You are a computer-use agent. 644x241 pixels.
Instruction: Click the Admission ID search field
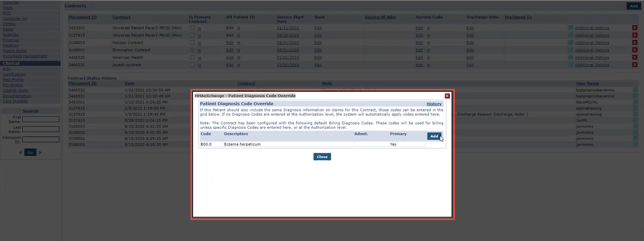(41, 139)
